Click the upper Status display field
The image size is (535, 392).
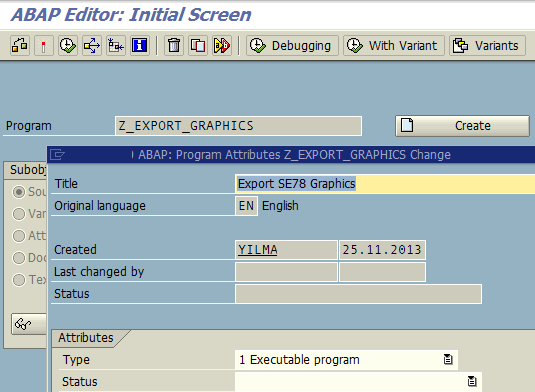tap(358, 294)
